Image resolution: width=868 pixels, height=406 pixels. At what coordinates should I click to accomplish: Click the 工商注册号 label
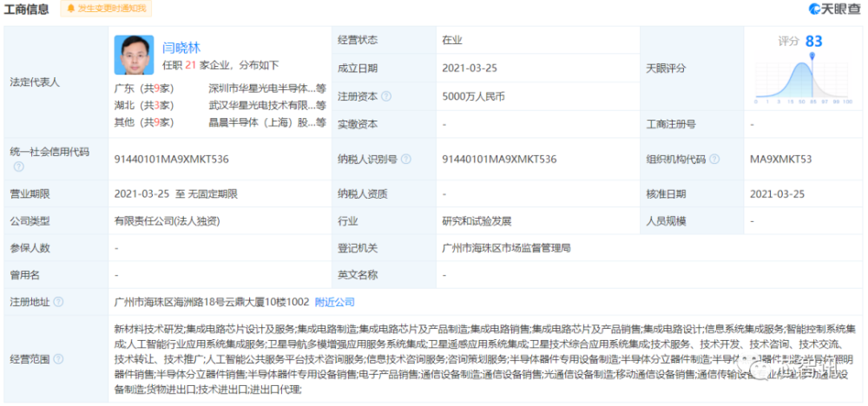pyautogui.click(x=671, y=124)
